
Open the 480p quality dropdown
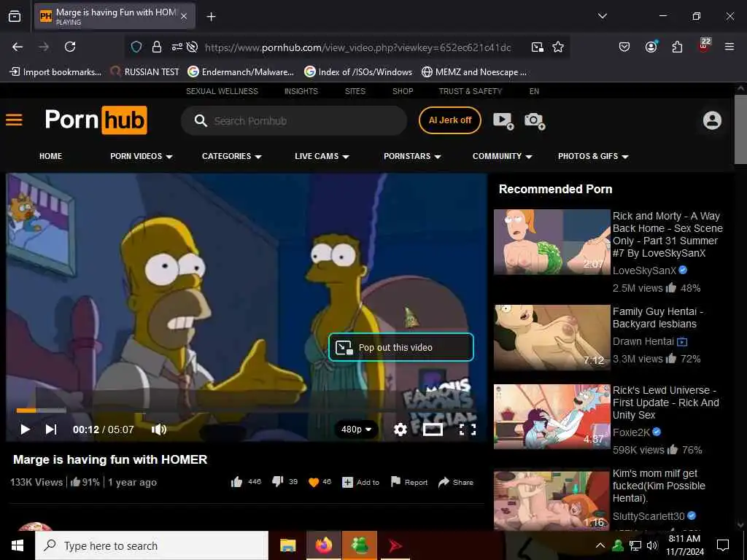(x=356, y=429)
